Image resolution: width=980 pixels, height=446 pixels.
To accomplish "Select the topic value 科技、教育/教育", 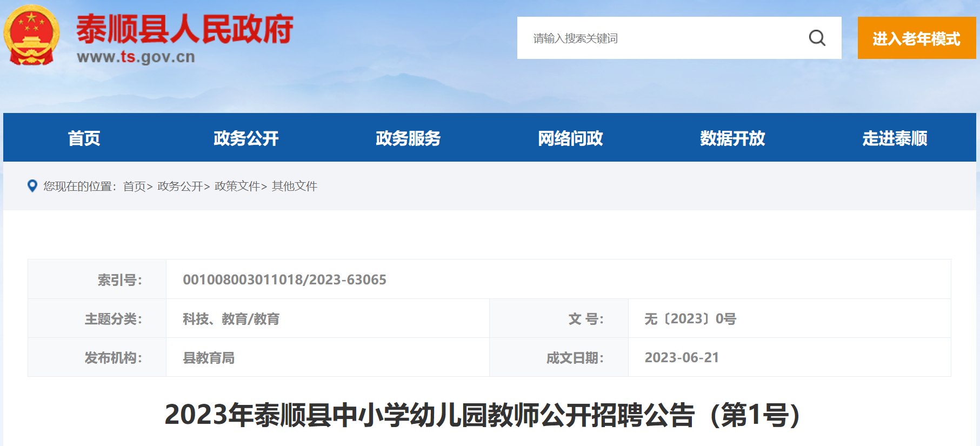I will pyautogui.click(x=231, y=318).
